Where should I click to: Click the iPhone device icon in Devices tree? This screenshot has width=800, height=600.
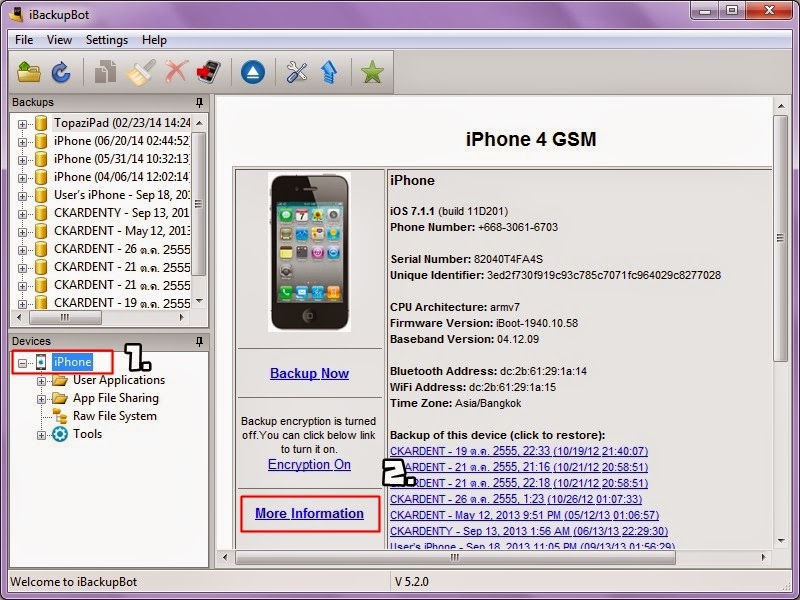pos(41,362)
